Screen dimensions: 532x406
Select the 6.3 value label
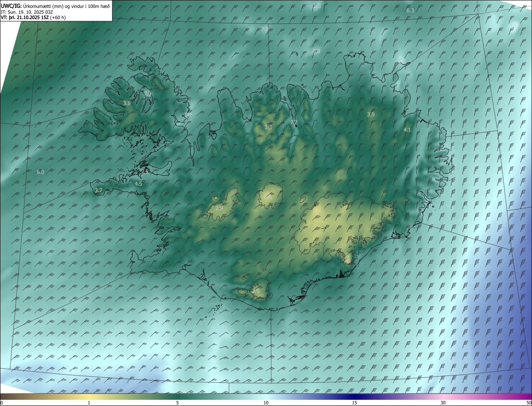click(410, 10)
